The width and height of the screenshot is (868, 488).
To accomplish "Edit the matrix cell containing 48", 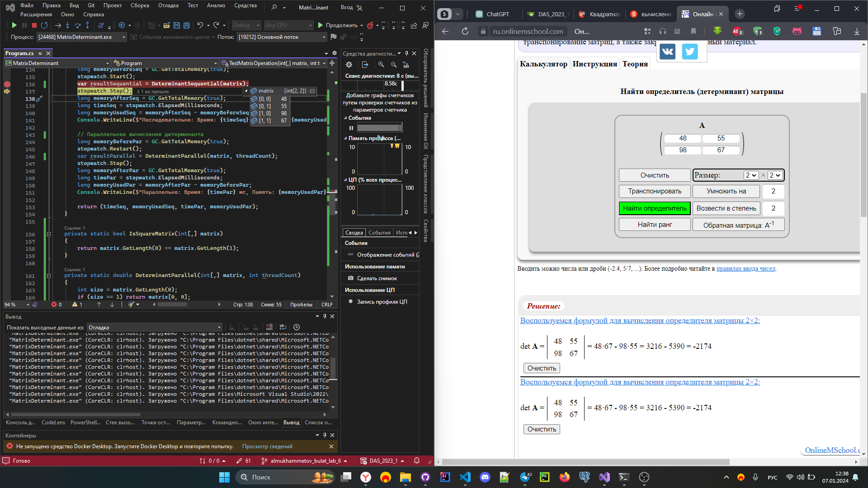I will pyautogui.click(x=683, y=138).
